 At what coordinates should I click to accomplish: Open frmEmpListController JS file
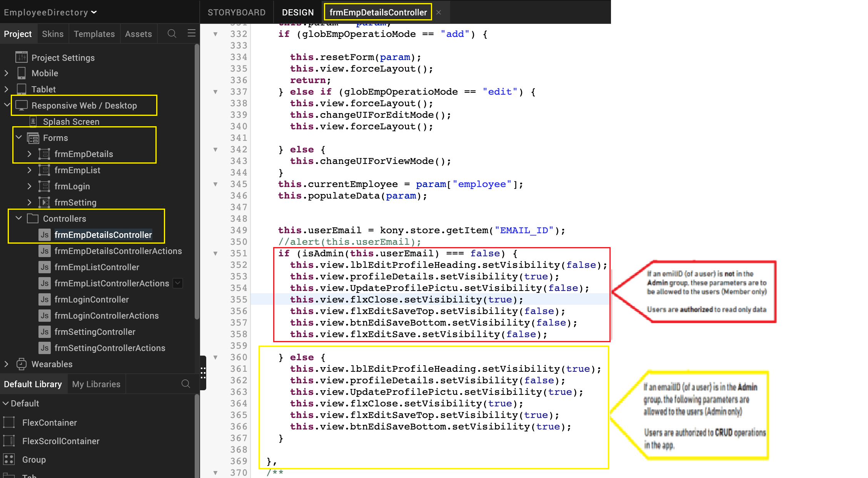(x=97, y=267)
